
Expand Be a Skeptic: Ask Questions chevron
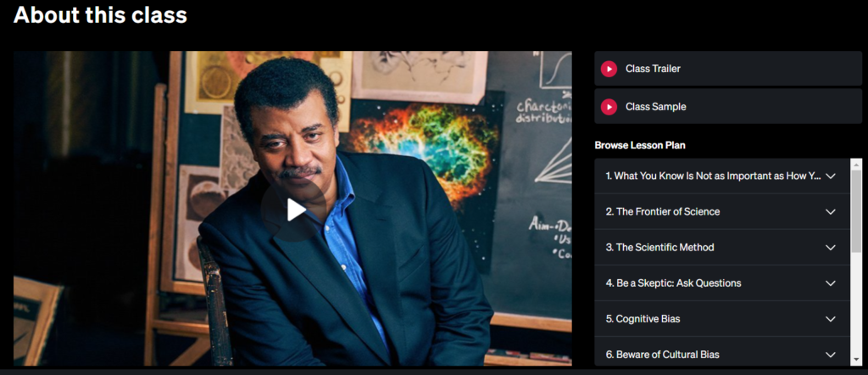(x=831, y=283)
